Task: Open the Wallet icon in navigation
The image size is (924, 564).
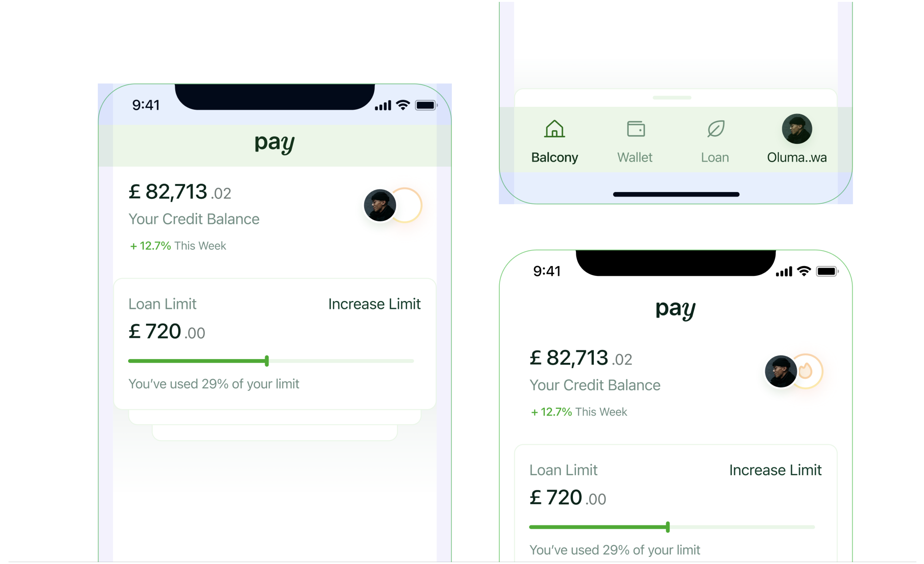Action: click(636, 129)
